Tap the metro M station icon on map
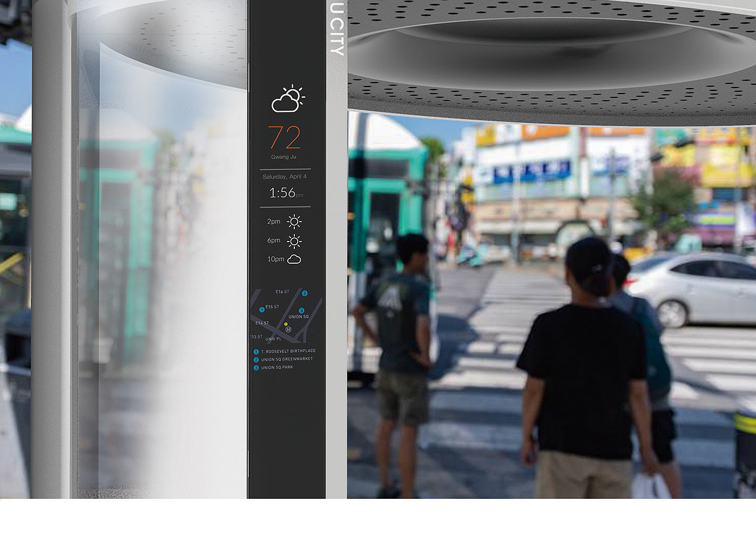 tap(288, 330)
